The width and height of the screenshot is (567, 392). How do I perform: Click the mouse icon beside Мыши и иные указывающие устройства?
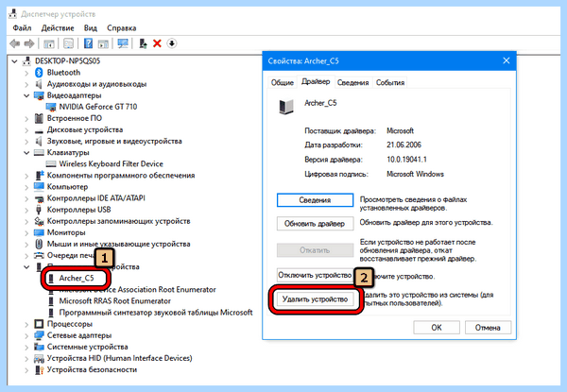tap(39, 244)
